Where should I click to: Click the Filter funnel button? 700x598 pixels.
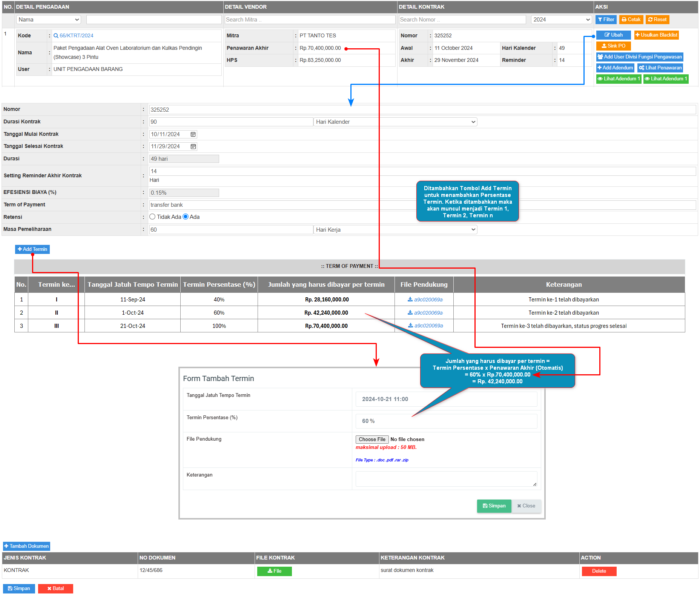pos(606,20)
